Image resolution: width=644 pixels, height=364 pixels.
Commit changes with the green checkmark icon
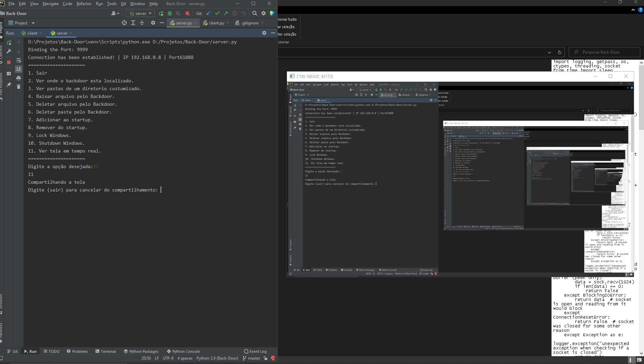(x=217, y=13)
